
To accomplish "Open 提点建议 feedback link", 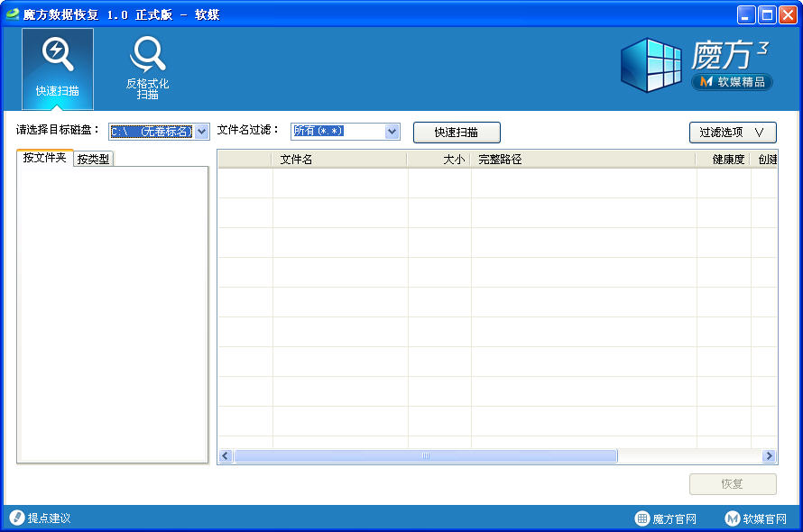I will tap(40, 518).
